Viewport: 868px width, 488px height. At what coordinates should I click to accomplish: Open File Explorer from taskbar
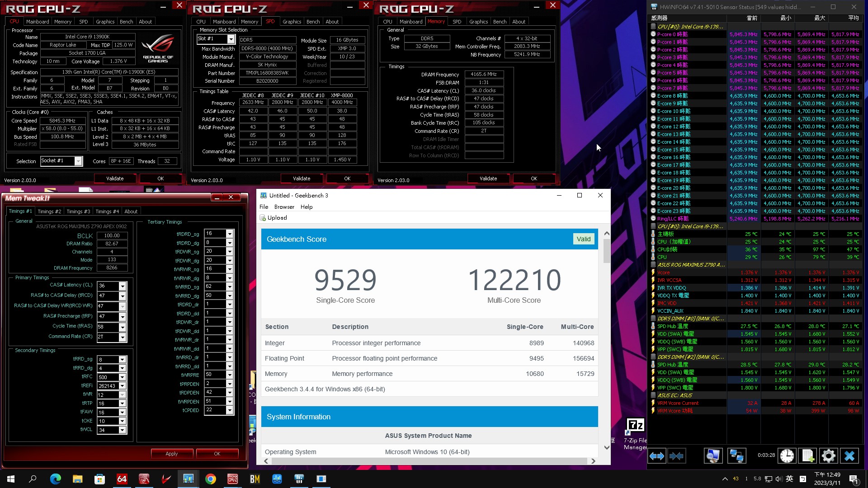(x=77, y=479)
